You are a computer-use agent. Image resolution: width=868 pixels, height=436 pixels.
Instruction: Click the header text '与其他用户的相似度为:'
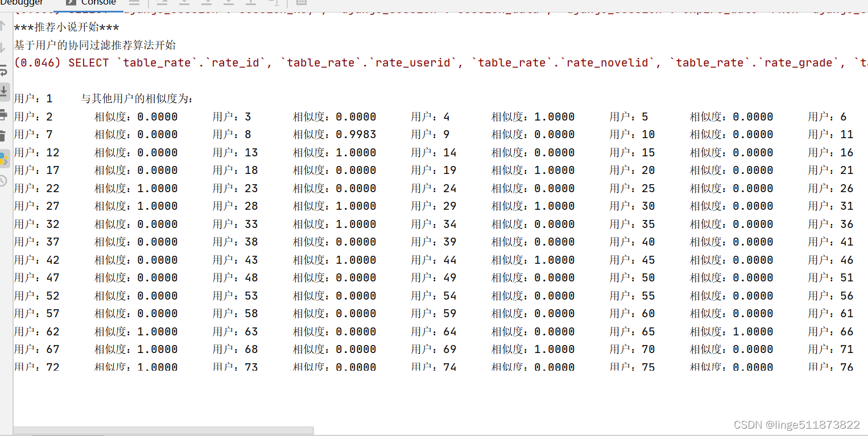pos(138,99)
